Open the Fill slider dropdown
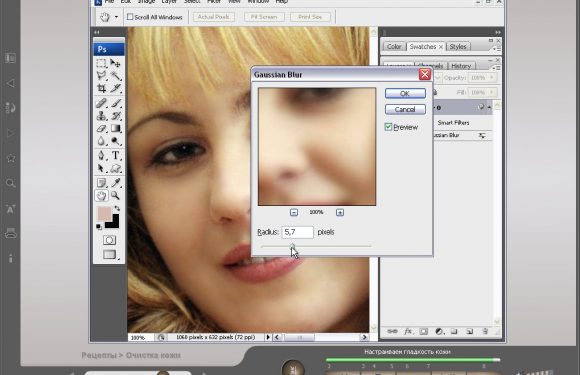 [x=492, y=92]
